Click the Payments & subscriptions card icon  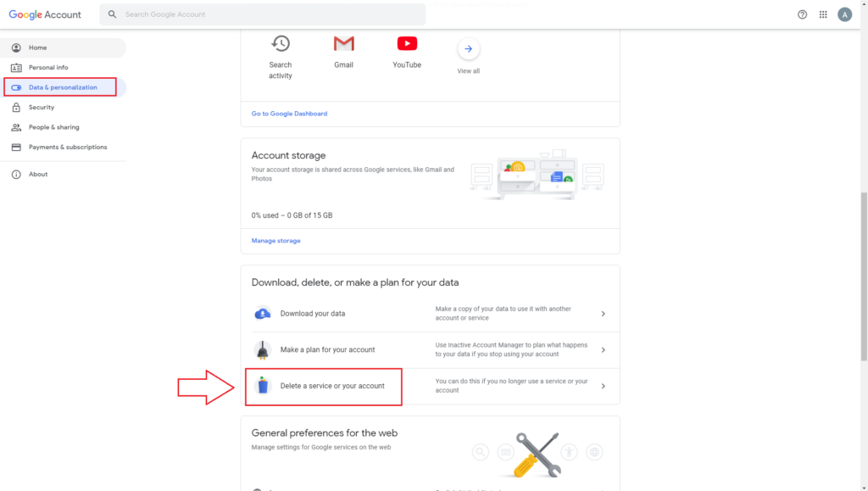tap(16, 148)
